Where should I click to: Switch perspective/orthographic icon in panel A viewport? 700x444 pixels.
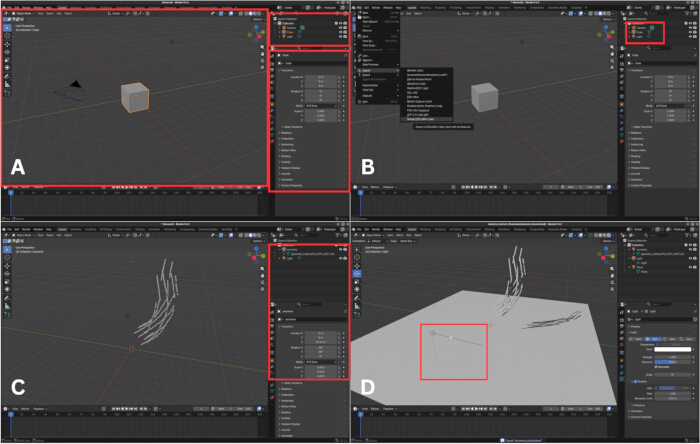tap(262, 67)
